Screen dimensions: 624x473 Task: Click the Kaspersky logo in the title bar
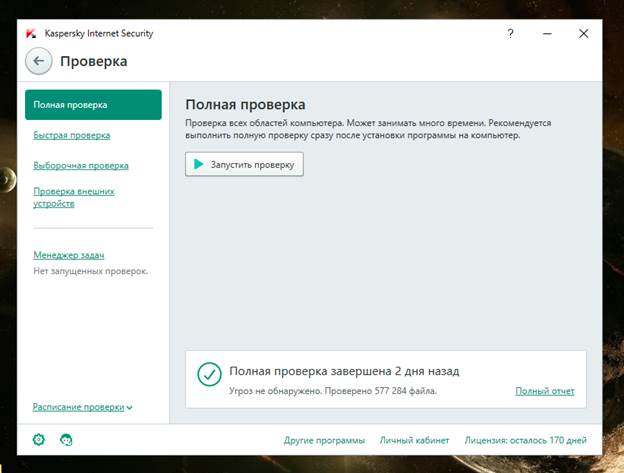(32, 33)
